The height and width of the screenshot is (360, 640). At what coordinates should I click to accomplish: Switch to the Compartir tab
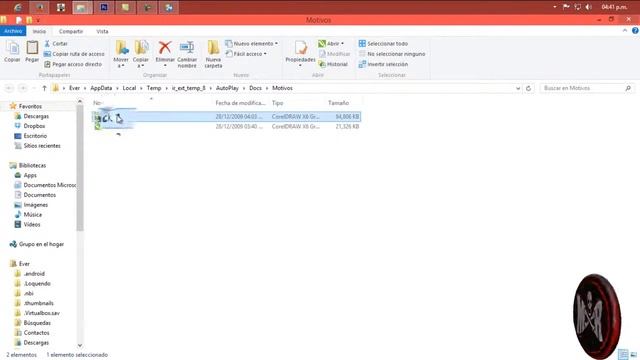(x=71, y=31)
